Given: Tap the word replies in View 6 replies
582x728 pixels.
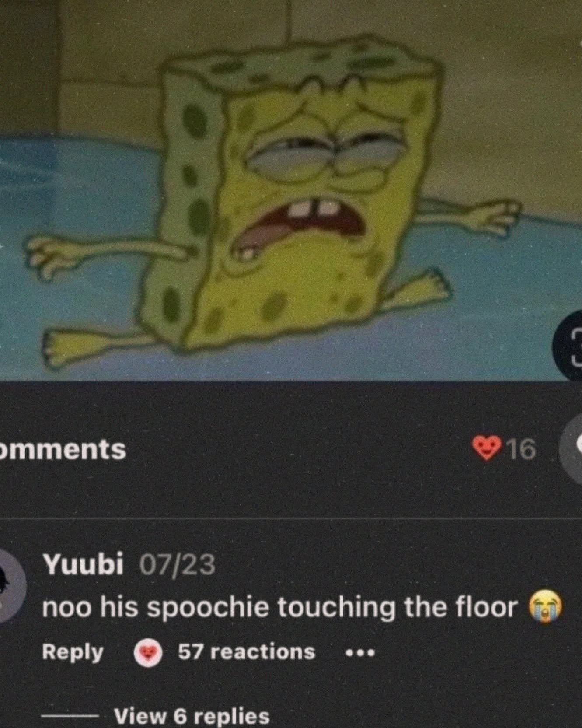Looking at the screenshot, I should tap(231, 717).
